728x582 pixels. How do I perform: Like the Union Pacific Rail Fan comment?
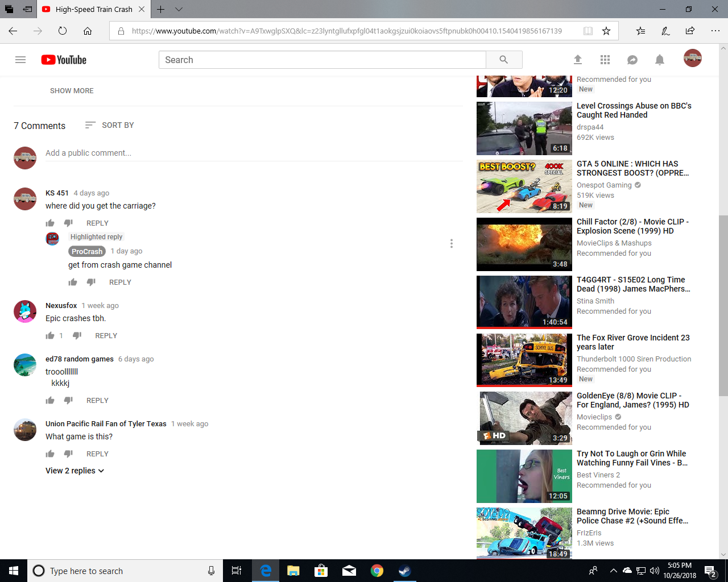[50, 454]
